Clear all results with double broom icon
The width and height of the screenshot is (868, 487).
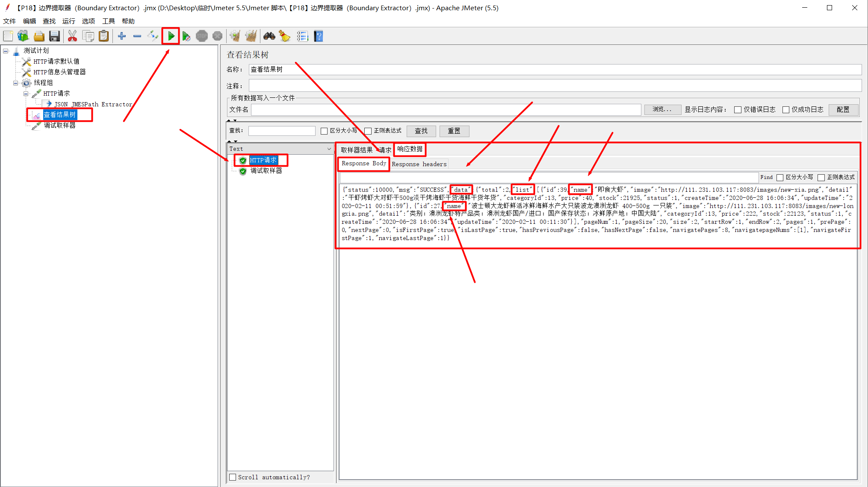[x=251, y=36]
